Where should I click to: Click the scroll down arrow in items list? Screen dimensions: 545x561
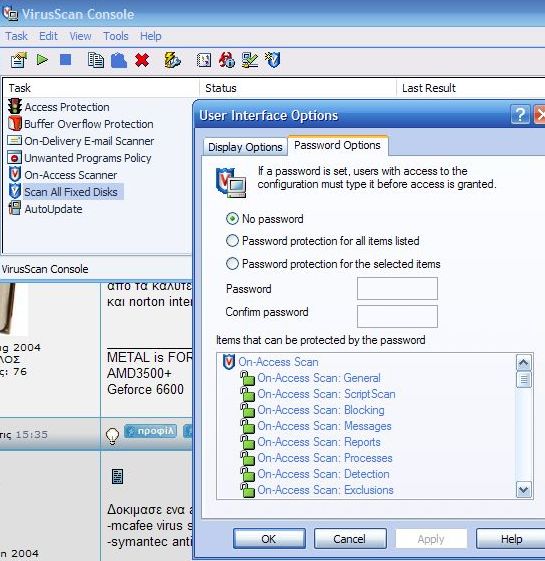pyautogui.click(x=524, y=489)
